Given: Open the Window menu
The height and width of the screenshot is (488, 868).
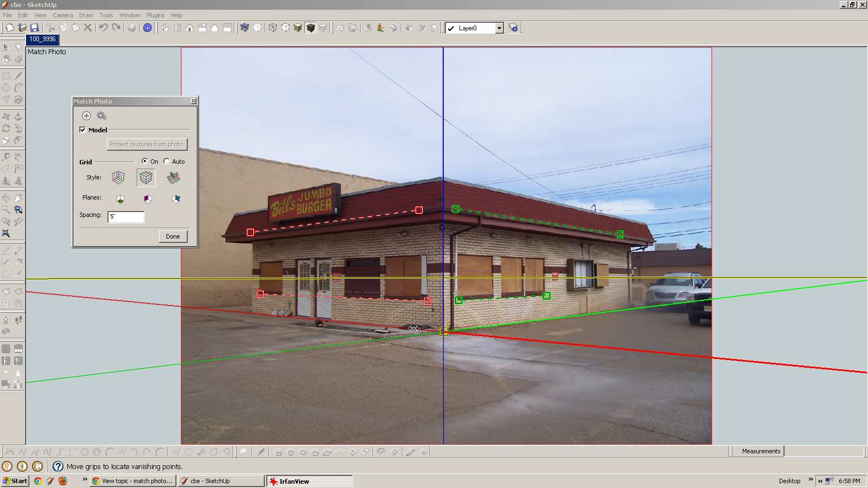Looking at the screenshot, I should 130,15.
